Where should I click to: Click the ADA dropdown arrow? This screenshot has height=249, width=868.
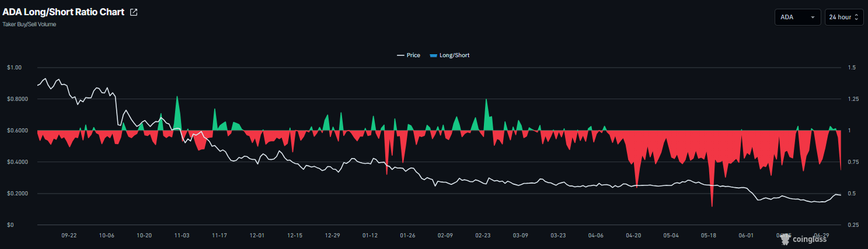[x=813, y=17]
